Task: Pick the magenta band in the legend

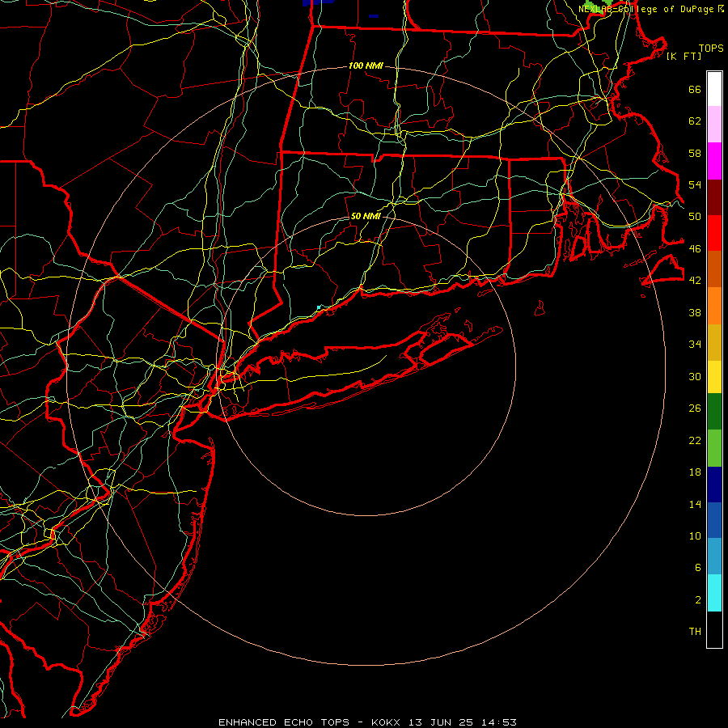Action: coord(714,161)
